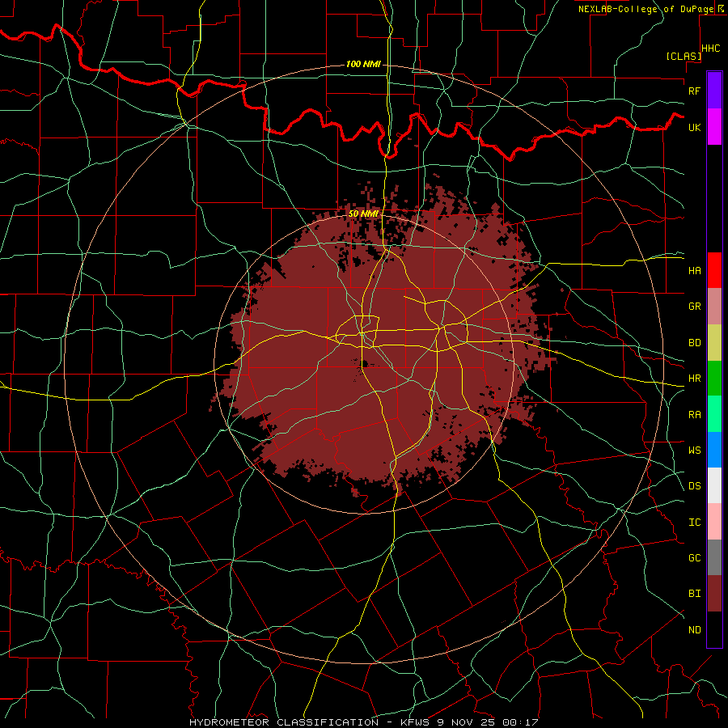Click the [CLAS] legend header
Viewport: 728px width, 728px height.
(x=684, y=56)
